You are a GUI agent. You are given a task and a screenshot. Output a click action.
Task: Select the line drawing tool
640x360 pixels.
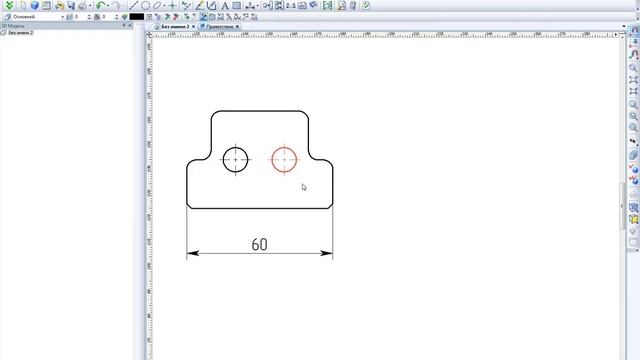coord(133,6)
